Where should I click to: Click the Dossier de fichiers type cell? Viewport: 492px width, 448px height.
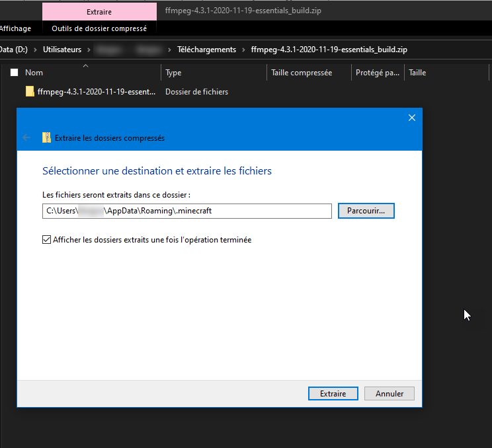[x=197, y=92]
